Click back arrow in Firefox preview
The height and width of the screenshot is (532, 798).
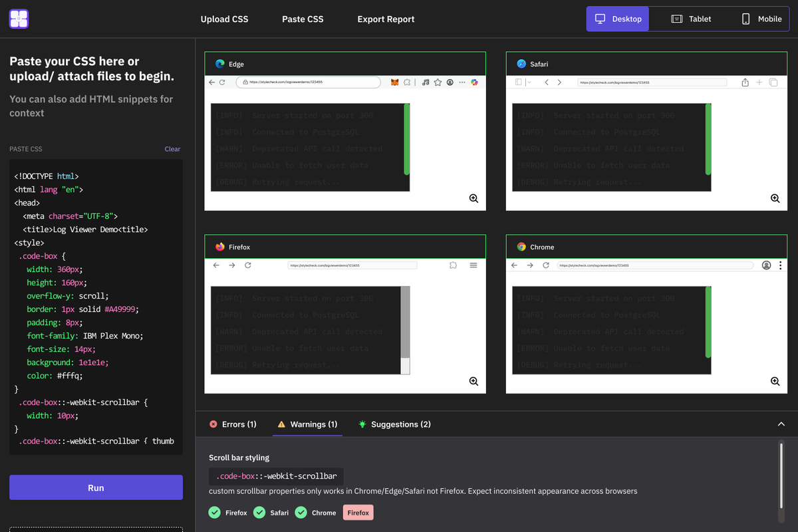(215, 265)
